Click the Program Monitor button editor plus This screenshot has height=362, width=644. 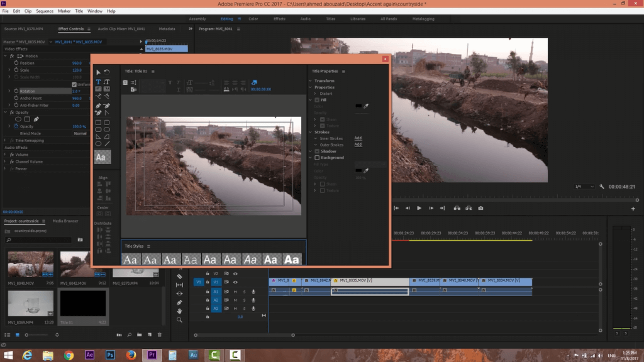point(633,209)
